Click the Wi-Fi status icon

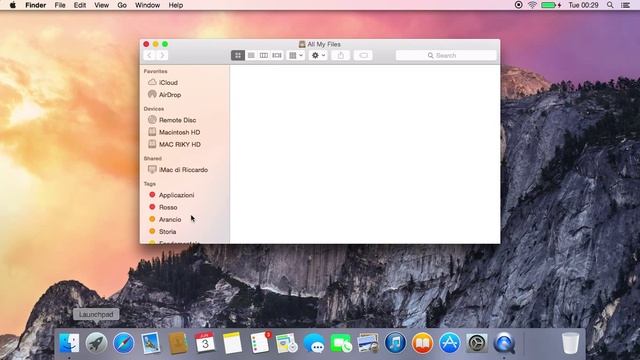click(x=532, y=5)
